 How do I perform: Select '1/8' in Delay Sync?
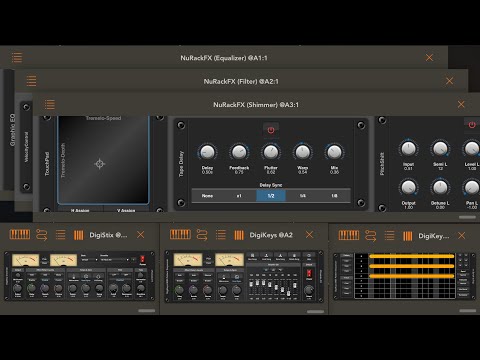point(334,196)
